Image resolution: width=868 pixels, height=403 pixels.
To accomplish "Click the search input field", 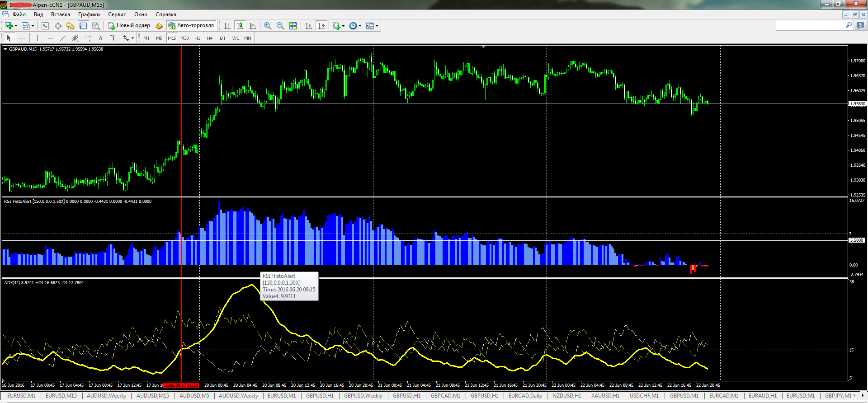I will [809, 26].
